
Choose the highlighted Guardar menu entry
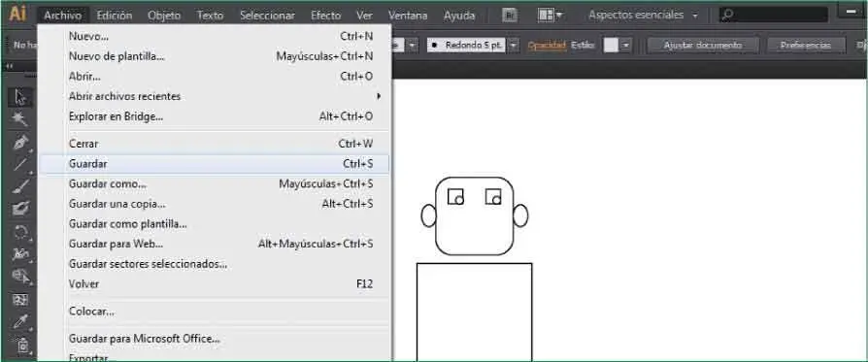coord(214,164)
